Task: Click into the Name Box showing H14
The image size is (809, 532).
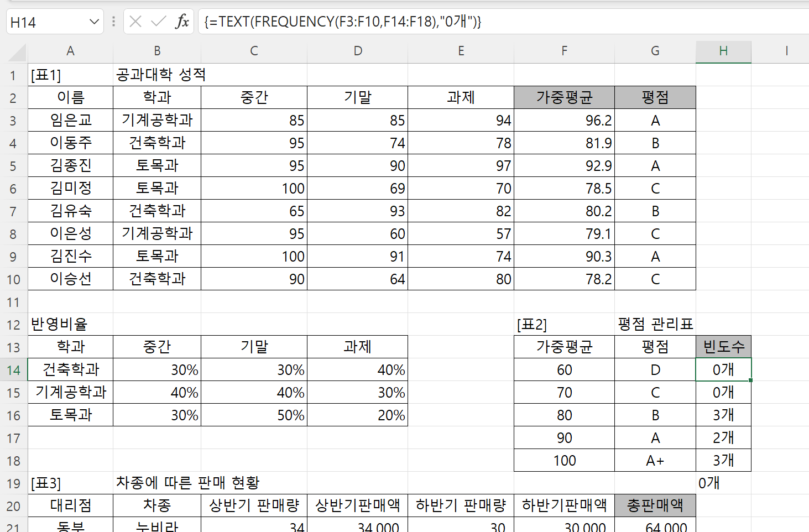Action: click(x=47, y=22)
